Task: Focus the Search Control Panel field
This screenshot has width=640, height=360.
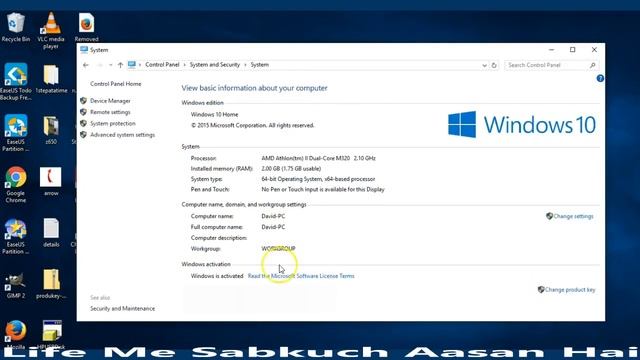Action: pos(546,65)
